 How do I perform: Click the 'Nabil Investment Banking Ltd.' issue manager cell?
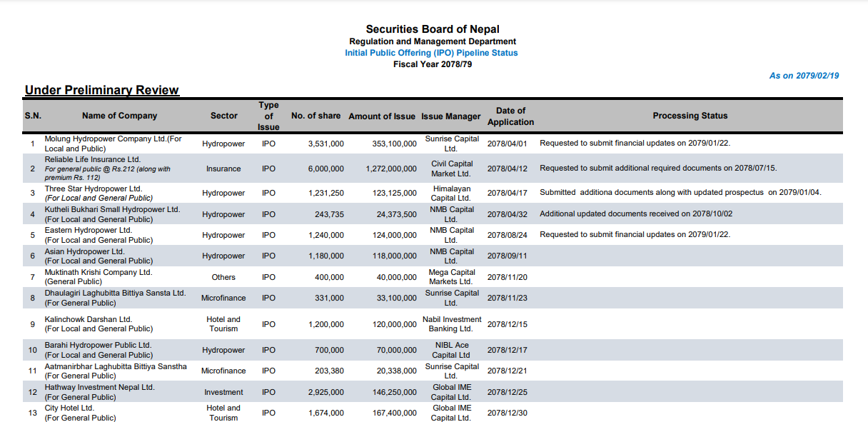452,324
